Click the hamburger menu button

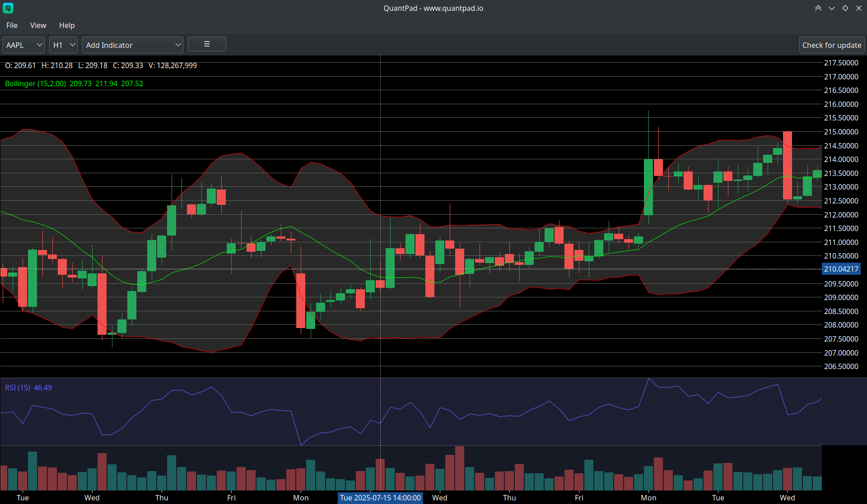coord(207,44)
